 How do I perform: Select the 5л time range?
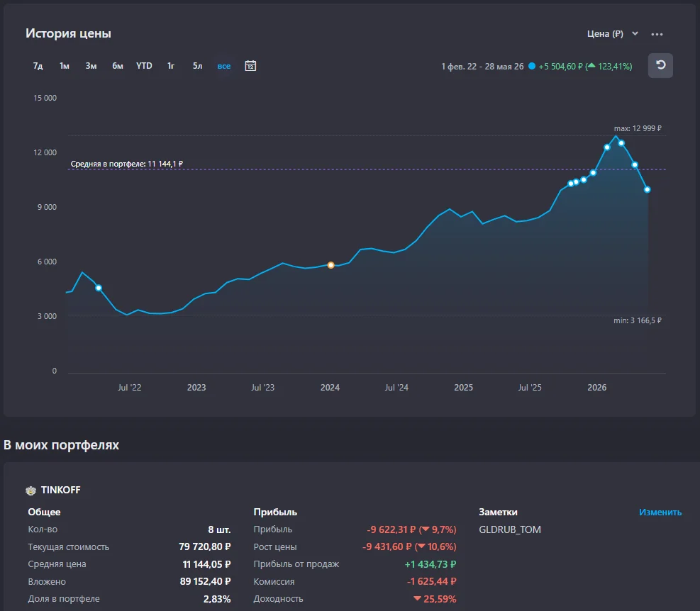coord(197,66)
